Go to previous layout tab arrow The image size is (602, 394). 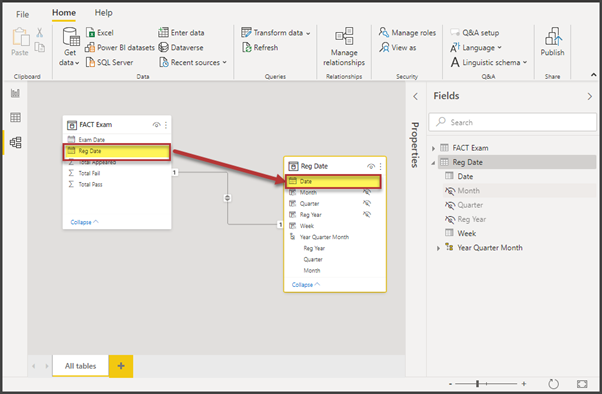click(34, 366)
